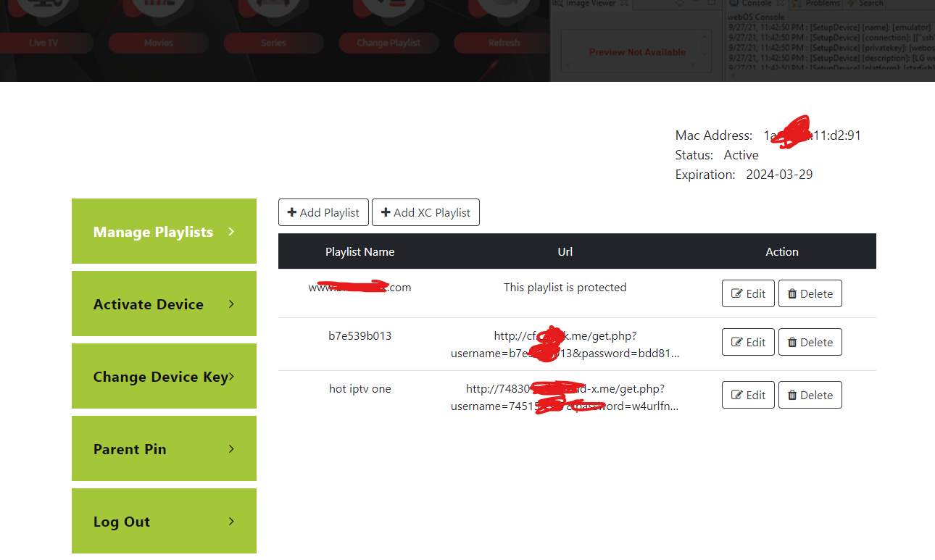This screenshot has height=560, width=935.
Task: Click the Refresh button in banner
Action: [x=504, y=43]
